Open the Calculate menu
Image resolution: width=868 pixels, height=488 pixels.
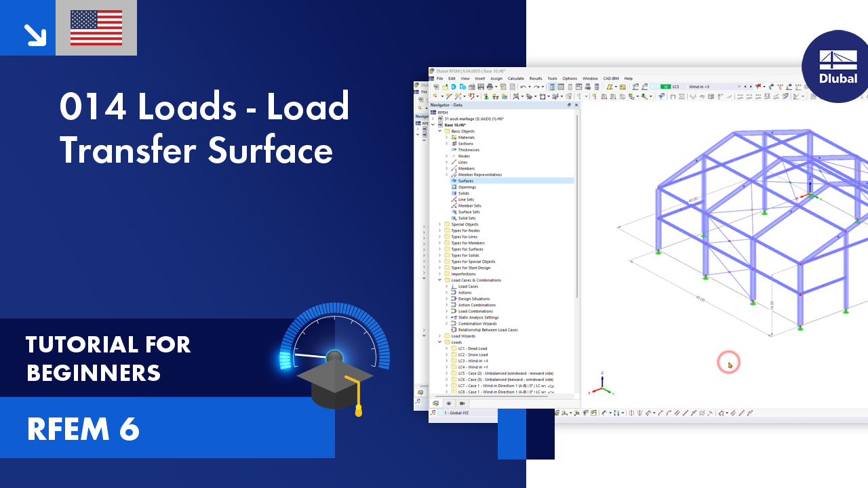(x=516, y=79)
